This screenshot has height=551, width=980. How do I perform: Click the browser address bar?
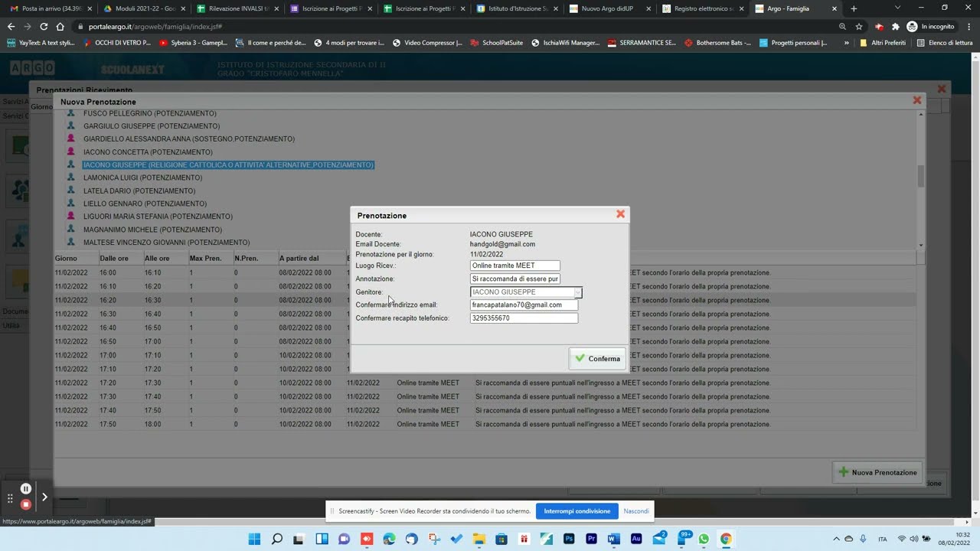pos(459,26)
